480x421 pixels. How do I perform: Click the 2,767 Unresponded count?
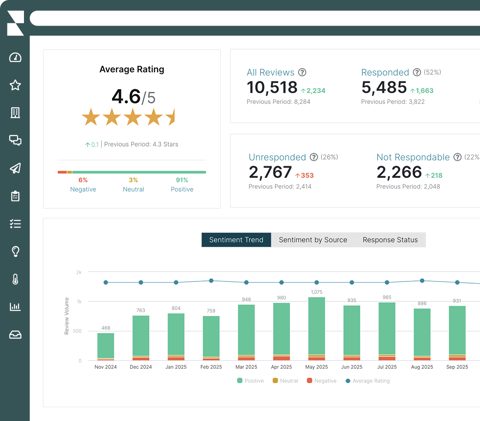[270, 172]
